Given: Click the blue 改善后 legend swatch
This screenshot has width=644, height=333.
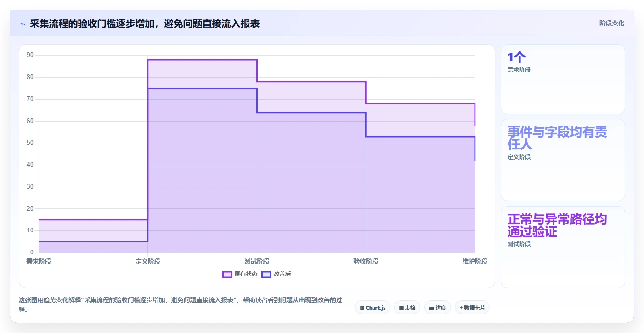Looking at the screenshot, I should [x=266, y=274].
